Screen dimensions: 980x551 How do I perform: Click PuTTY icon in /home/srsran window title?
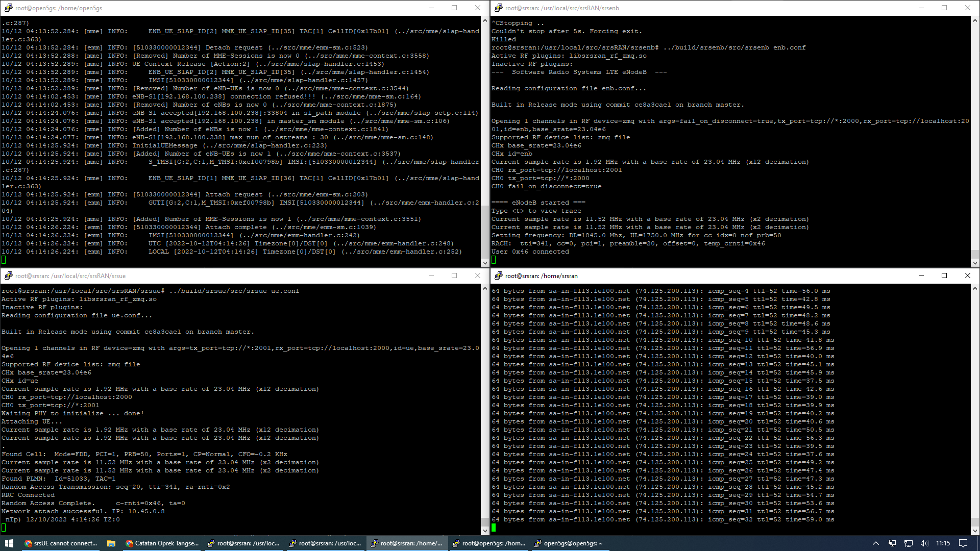[x=498, y=275]
